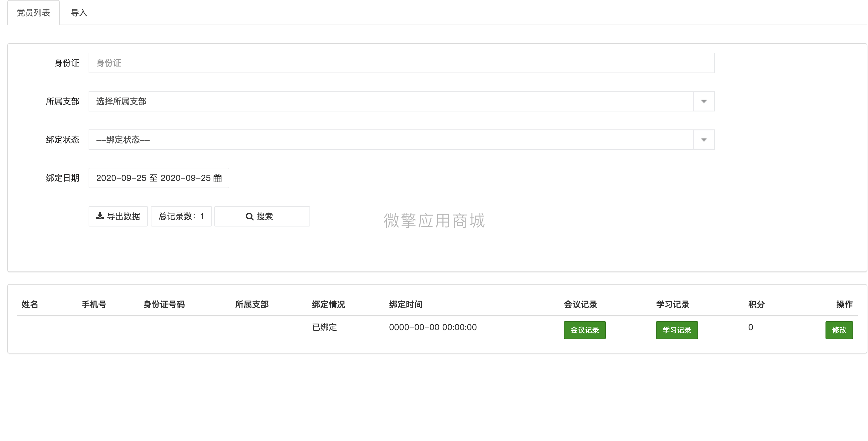The image size is (868, 441).
Task: Open the 选择所属支部 dropdown
Action: (x=401, y=102)
